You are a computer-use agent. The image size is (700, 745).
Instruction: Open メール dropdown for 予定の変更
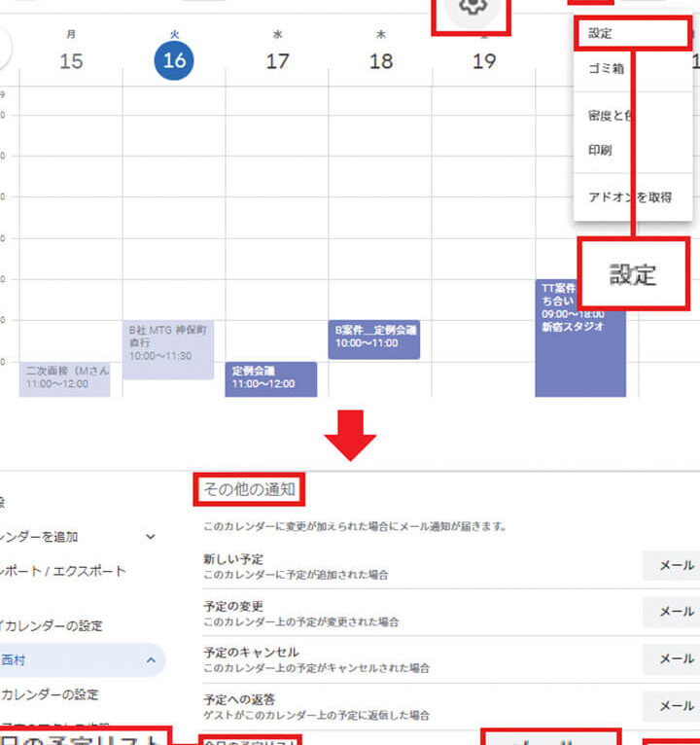pyautogui.click(x=673, y=612)
